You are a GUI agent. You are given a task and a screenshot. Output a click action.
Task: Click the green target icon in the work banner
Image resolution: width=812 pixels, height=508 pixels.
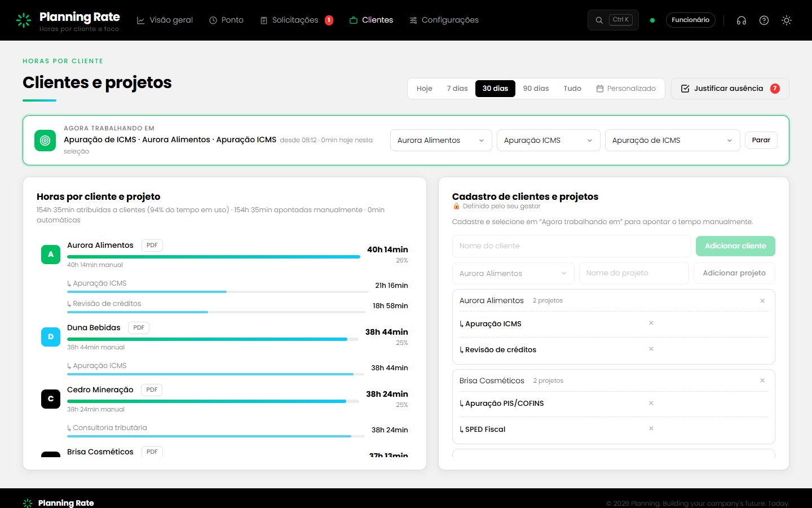[x=45, y=141]
